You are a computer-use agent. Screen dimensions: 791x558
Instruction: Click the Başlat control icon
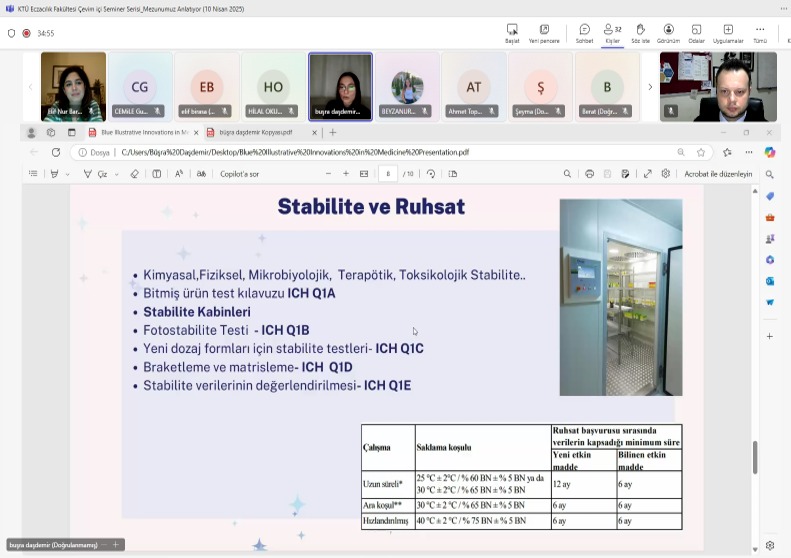[x=512, y=33]
